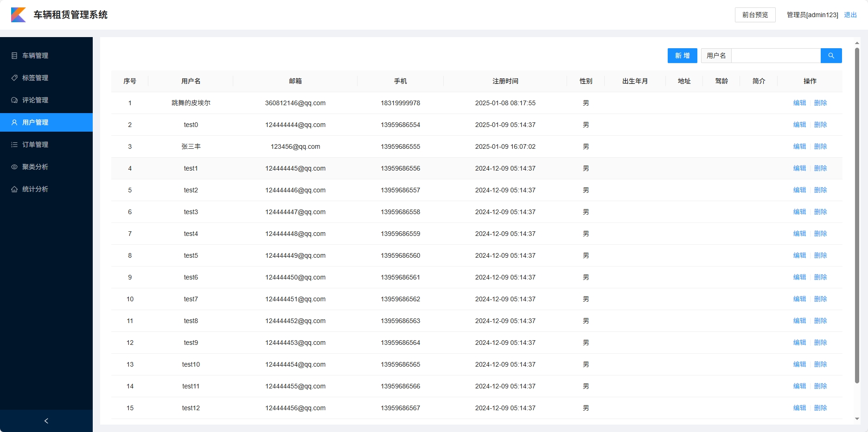Select 用户管理 menu item

coord(46,122)
